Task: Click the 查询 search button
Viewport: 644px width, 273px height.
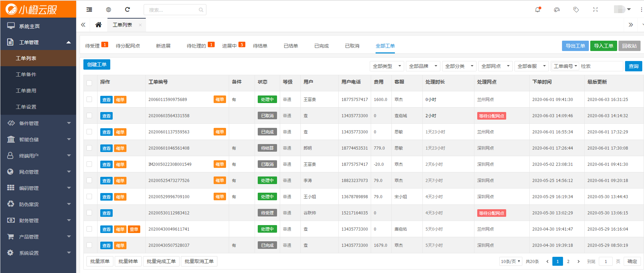Action: pyautogui.click(x=634, y=66)
